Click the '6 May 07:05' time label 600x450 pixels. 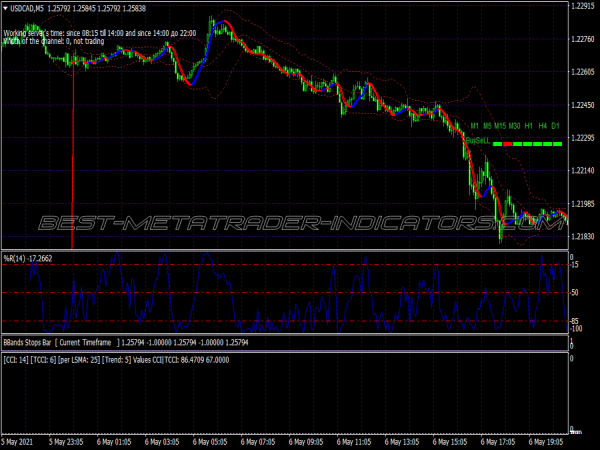pos(258,442)
